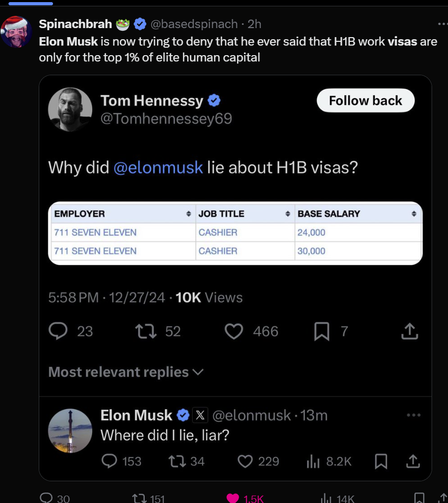
Task: Like Elon Musk's reply with 229 likes
Action: 245,462
